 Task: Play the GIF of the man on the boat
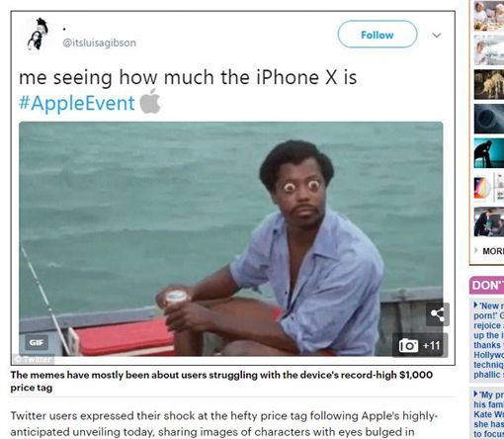click(x=231, y=238)
